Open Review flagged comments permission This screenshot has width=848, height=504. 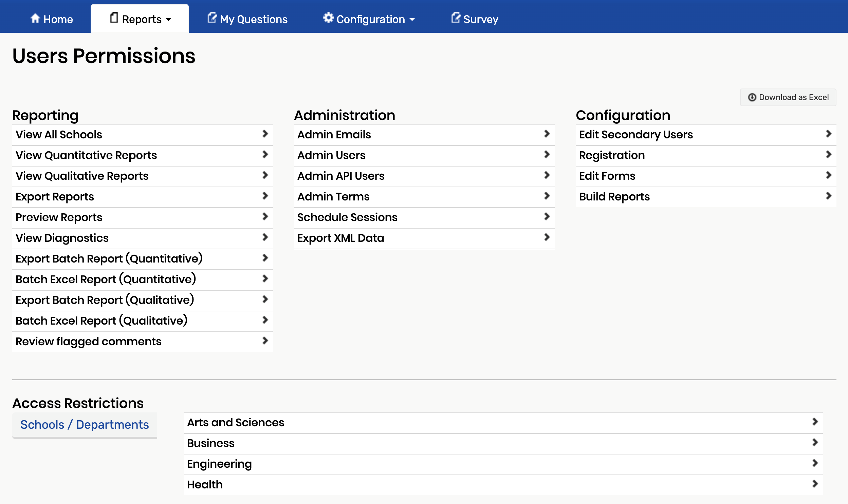coord(142,342)
